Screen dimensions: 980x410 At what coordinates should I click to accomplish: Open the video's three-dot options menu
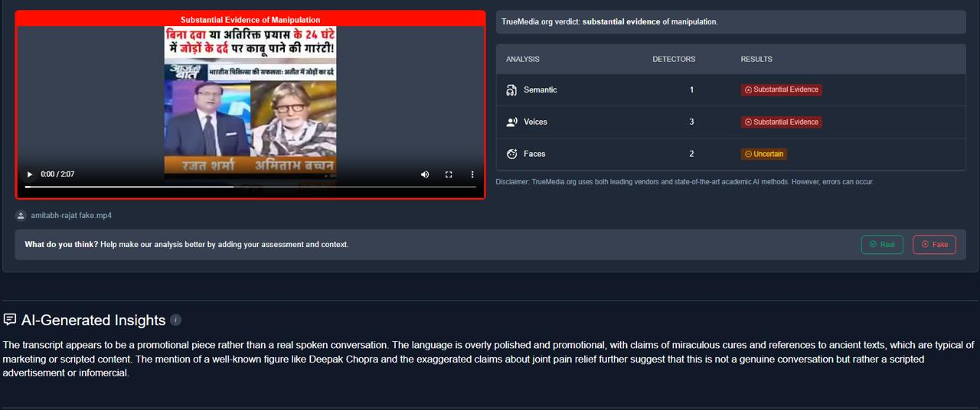(x=472, y=174)
